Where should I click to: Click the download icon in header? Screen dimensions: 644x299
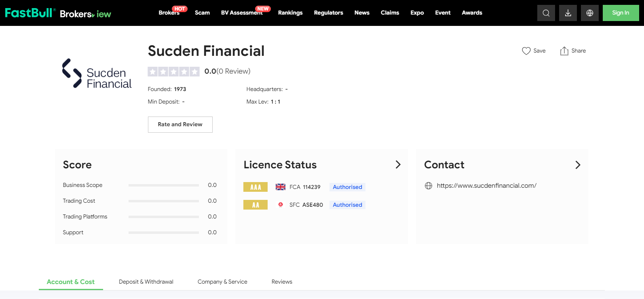[568, 13]
